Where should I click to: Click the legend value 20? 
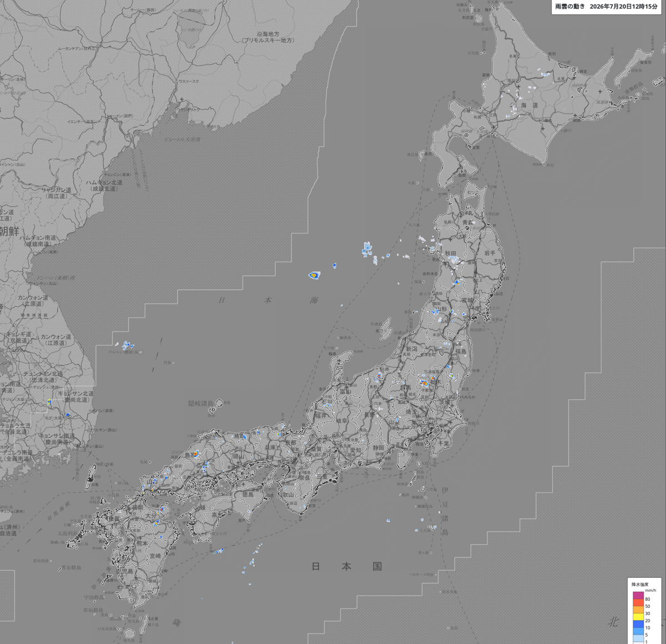click(x=648, y=621)
